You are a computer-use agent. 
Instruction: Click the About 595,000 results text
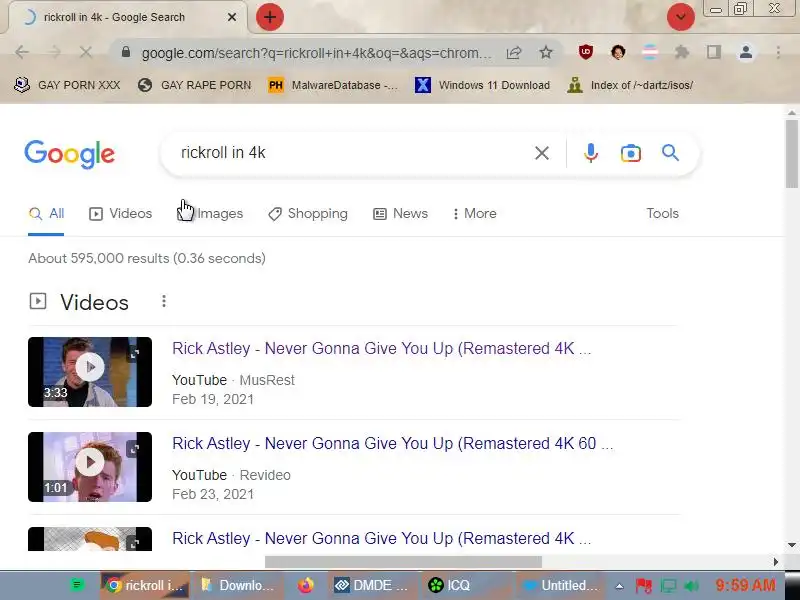click(147, 258)
